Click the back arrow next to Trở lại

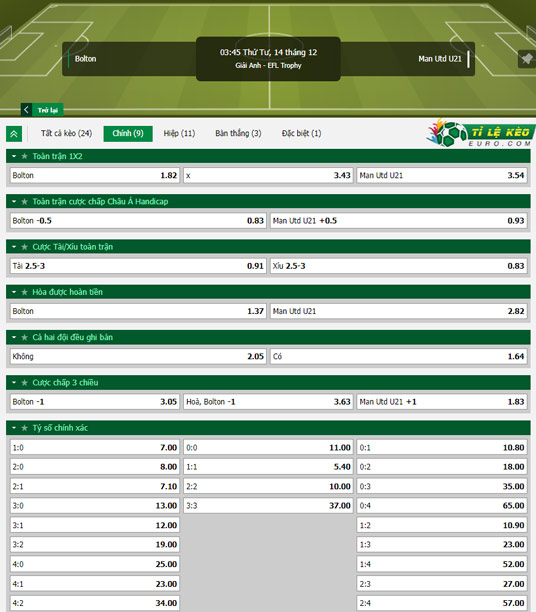[x=26, y=110]
